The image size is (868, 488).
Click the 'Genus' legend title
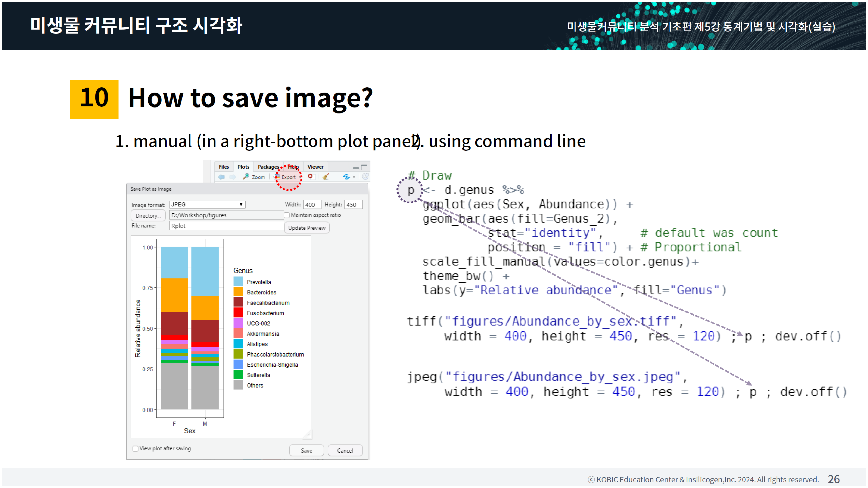[x=243, y=271]
